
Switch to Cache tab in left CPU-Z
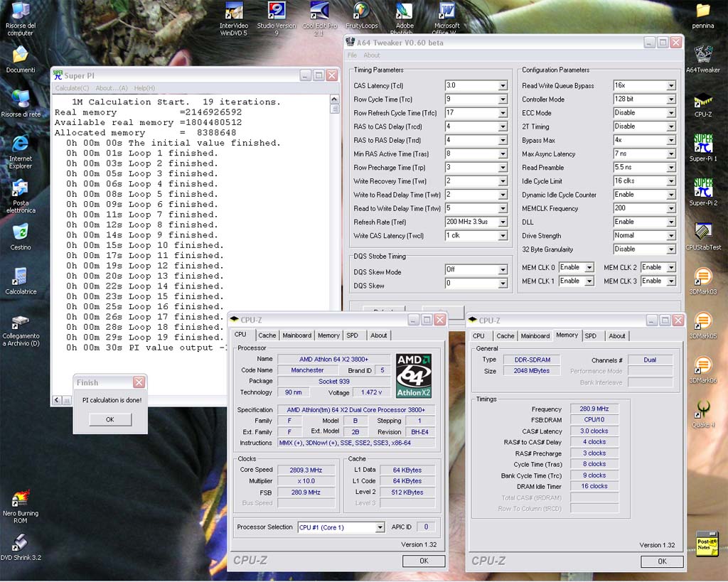click(267, 335)
